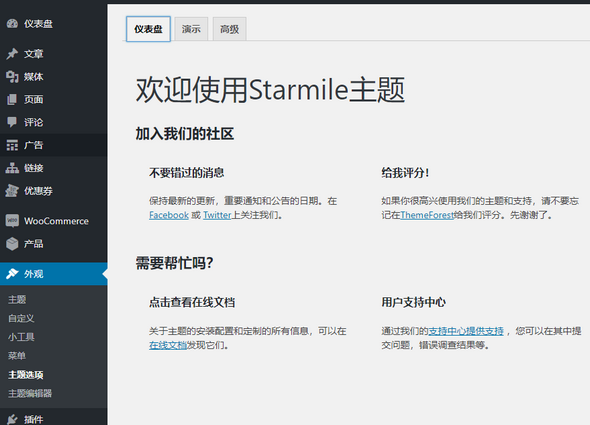Click the 产品 box icon
This screenshot has height=425, width=590.
point(12,244)
